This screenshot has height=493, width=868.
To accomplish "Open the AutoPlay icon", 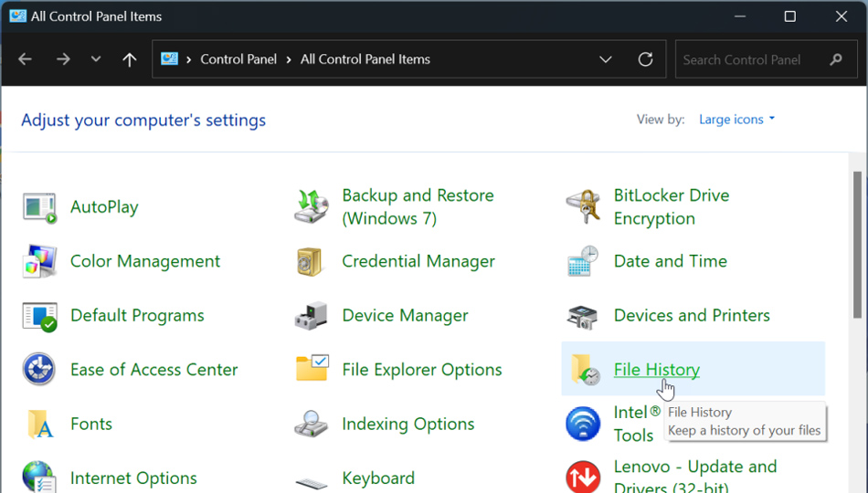I will pos(39,207).
